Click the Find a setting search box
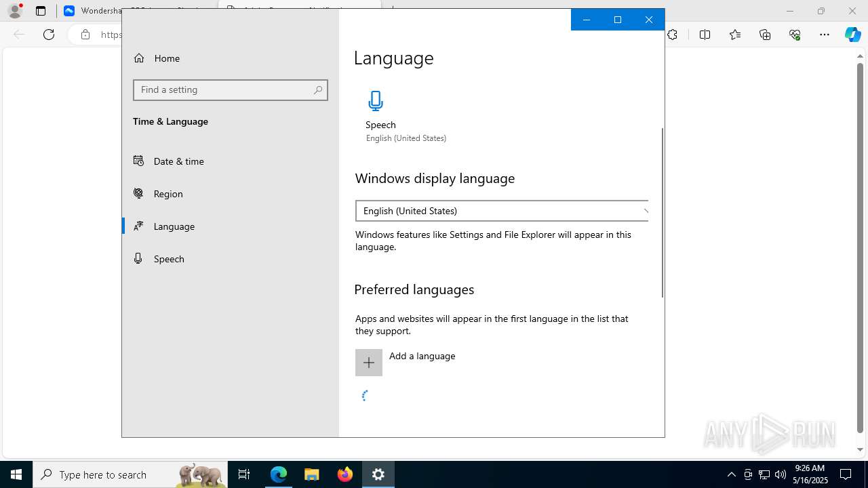The height and width of the screenshot is (488, 868). pos(231,90)
